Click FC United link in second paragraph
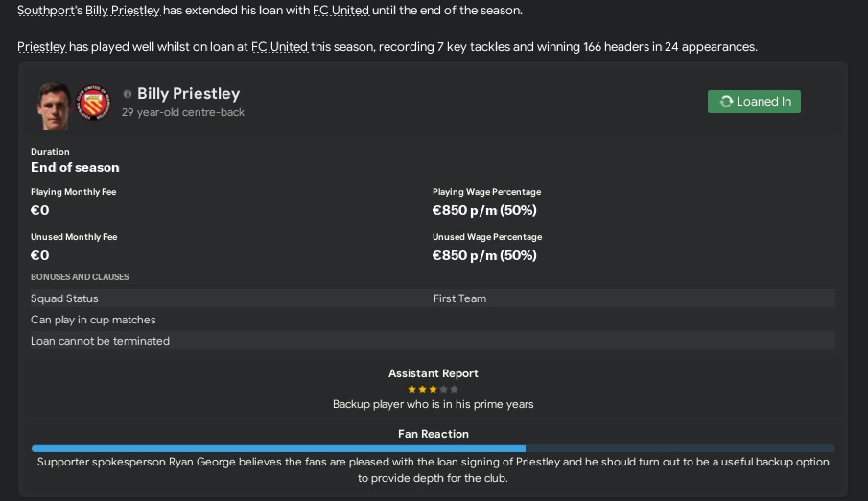The width and height of the screenshot is (868, 501). (x=279, y=47)
